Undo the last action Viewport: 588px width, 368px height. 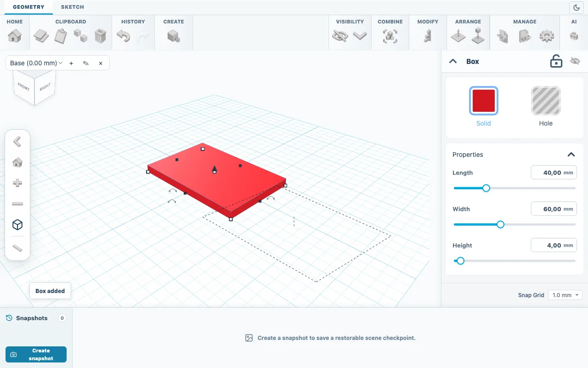click(x=123, y=36)
